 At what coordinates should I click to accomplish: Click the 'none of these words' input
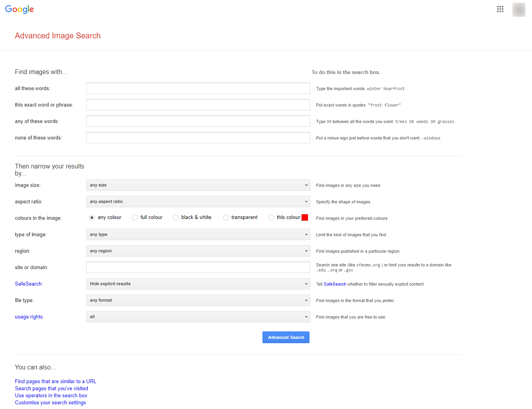(198, 138)
